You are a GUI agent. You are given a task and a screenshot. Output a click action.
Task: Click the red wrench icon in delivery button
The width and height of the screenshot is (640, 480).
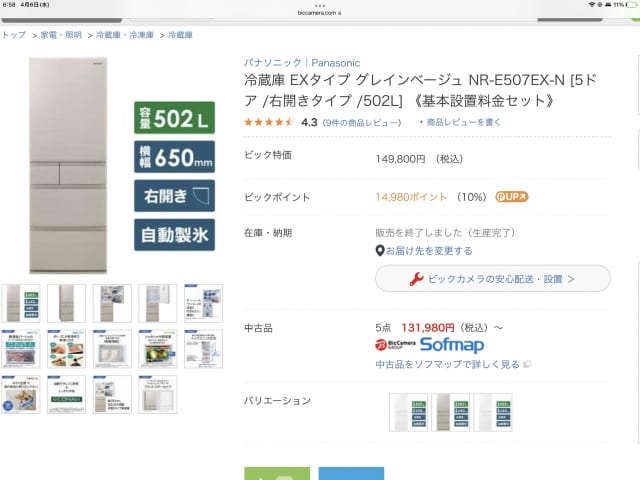click(416, 279)
